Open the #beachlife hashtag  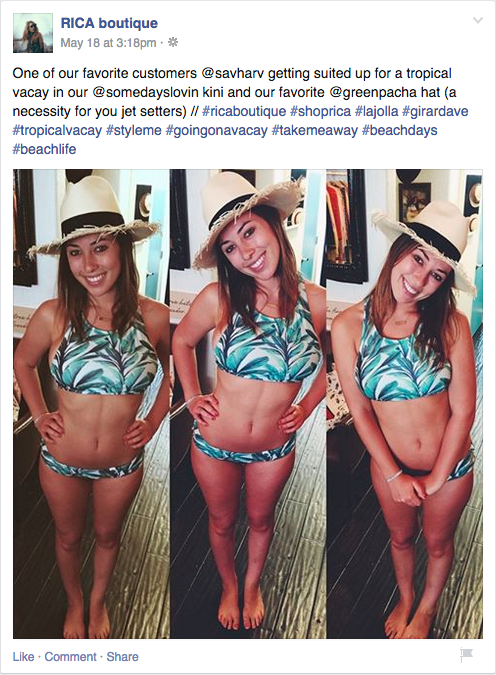pos(44,149)
